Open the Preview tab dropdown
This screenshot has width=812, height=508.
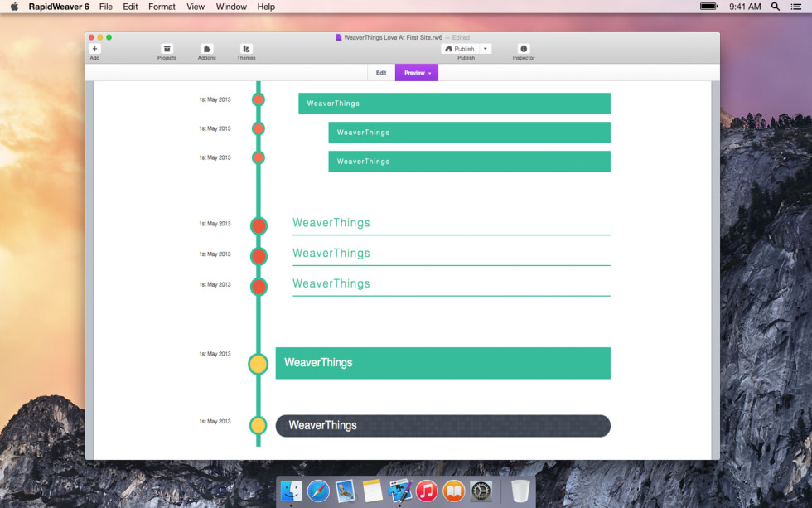point(417,73)
